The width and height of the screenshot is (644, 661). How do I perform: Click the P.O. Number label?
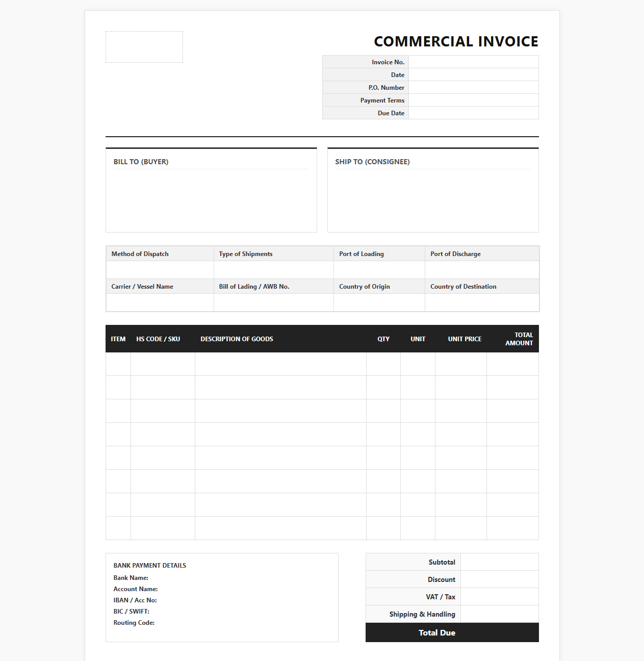pyautogui.click(x=387, y=87)
